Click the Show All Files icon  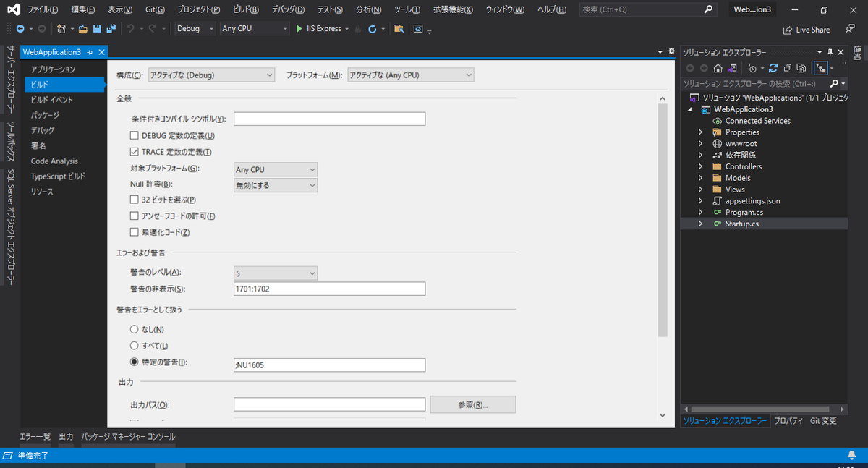tap(801, 68)
